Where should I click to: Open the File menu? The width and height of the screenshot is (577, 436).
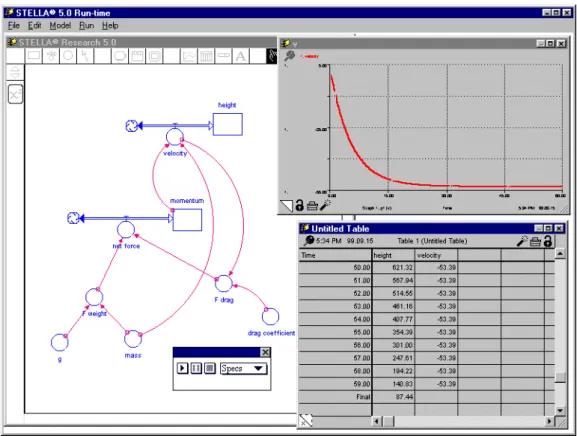(x=14, y=26)
